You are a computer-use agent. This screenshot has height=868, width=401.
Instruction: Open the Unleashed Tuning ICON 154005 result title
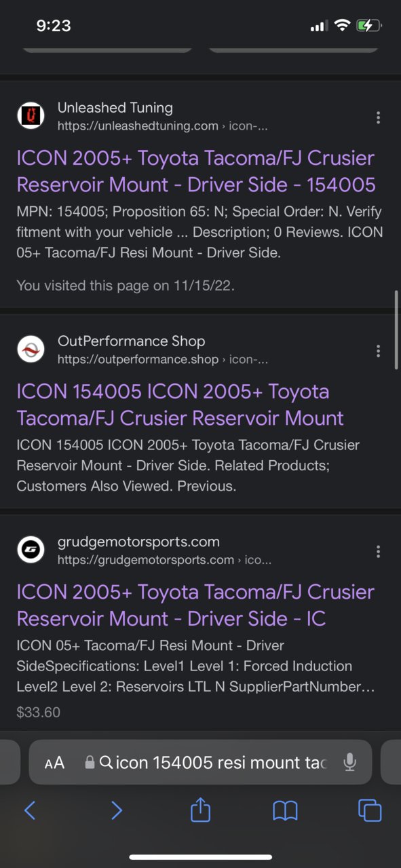click(x=196, y=172)
